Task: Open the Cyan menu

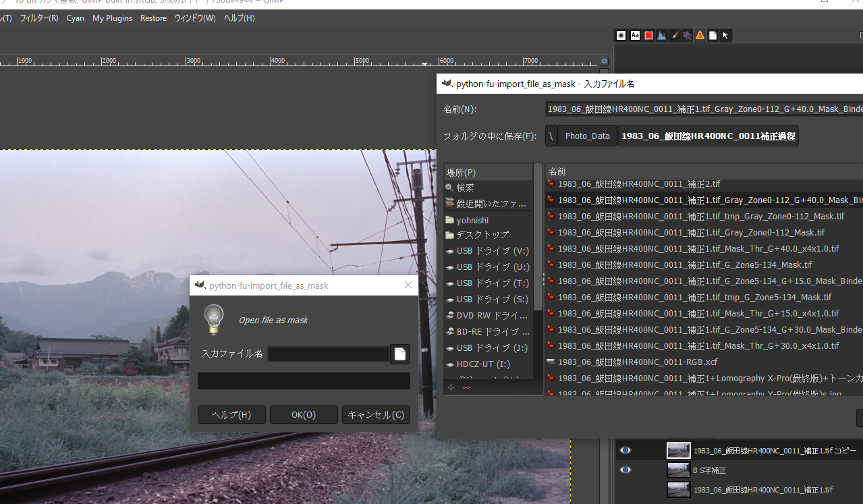Action: pyautogui.click(x=76, y=18)
